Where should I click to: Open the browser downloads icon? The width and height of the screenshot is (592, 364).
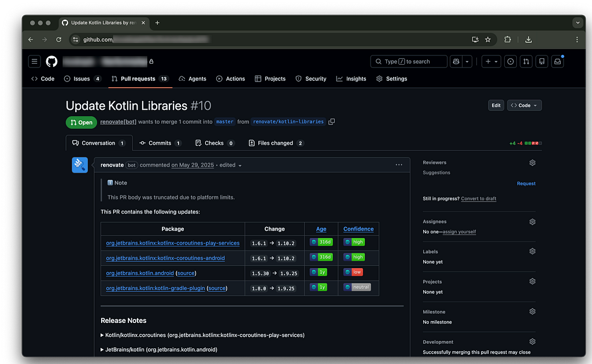pyautogui.click(x=528, y=40)
